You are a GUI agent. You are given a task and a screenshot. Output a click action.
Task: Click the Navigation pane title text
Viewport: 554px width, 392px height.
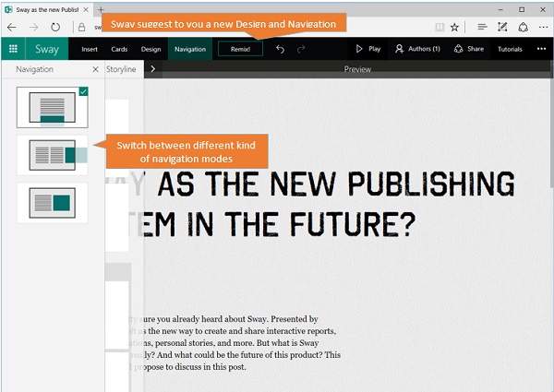click(35, 69)
